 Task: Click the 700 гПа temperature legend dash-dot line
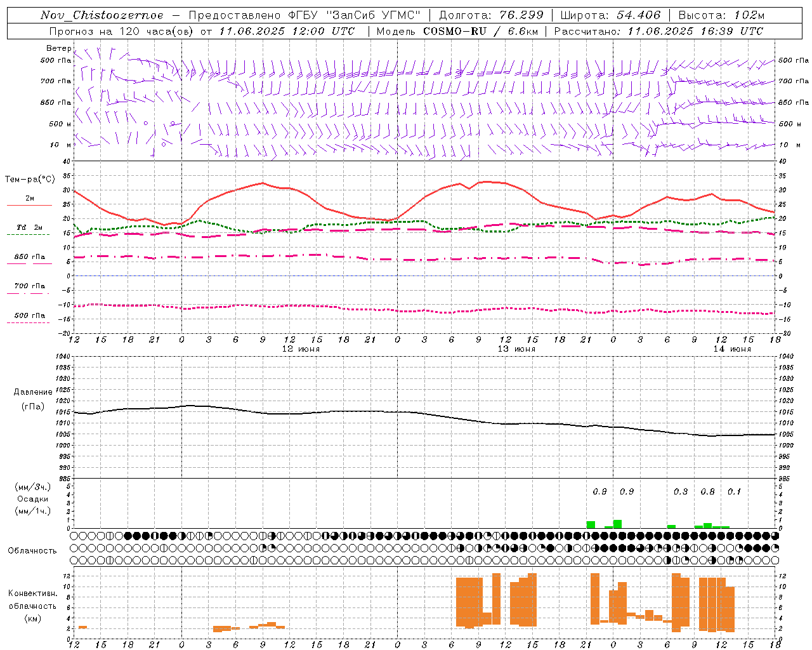(29, 293)
